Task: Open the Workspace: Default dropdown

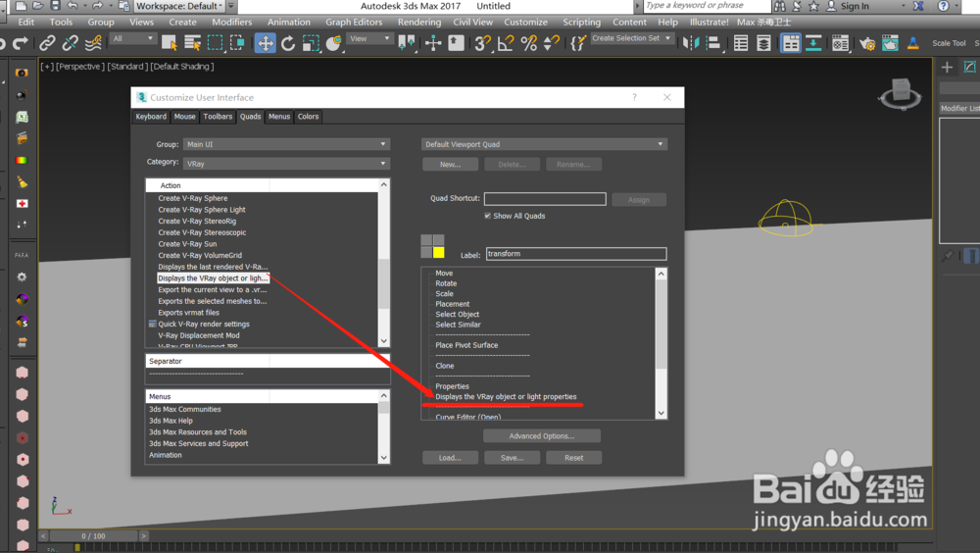Action: tap(180, 6)
